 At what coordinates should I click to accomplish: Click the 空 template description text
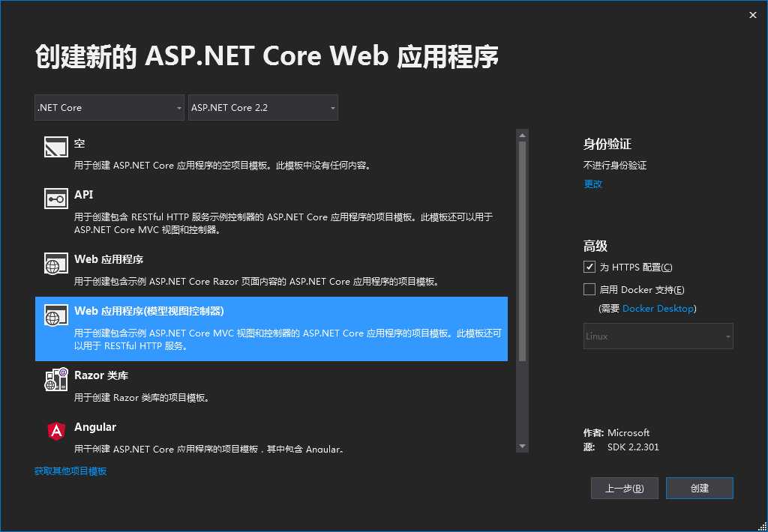(x=223, y=166)
